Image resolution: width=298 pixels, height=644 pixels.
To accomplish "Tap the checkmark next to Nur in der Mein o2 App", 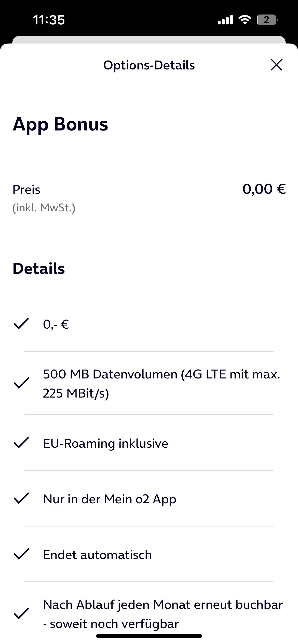I will [21, 498].
